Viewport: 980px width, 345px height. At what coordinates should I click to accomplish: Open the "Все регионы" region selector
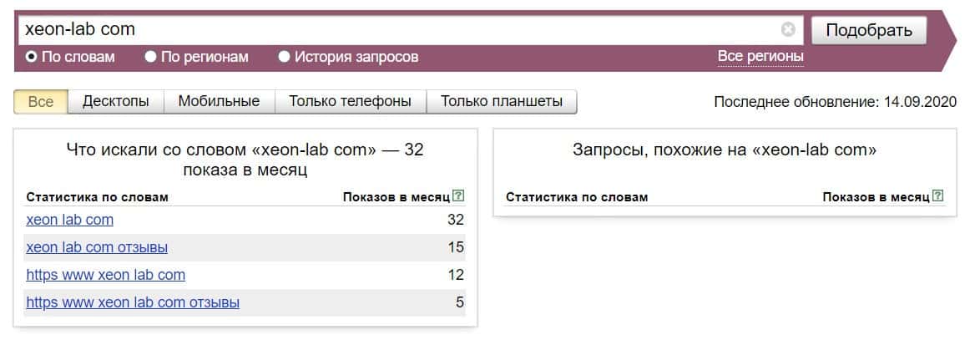[x=760, y=57]
